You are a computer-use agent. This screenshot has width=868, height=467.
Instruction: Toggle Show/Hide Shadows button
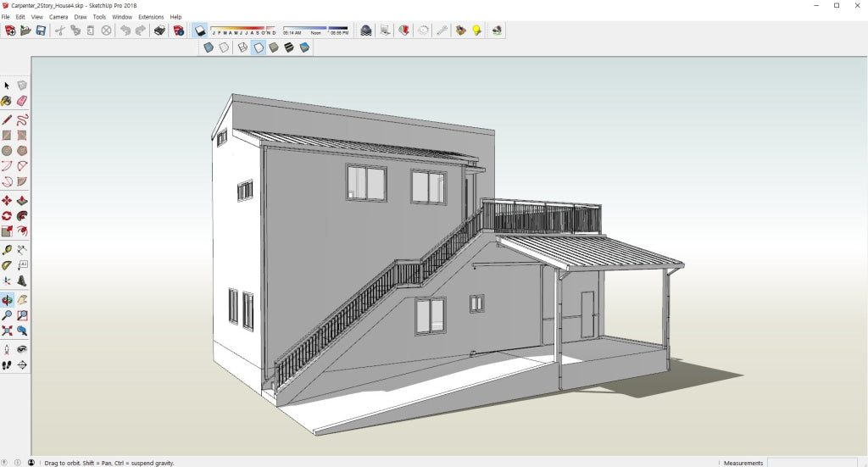tap(200, 31)
